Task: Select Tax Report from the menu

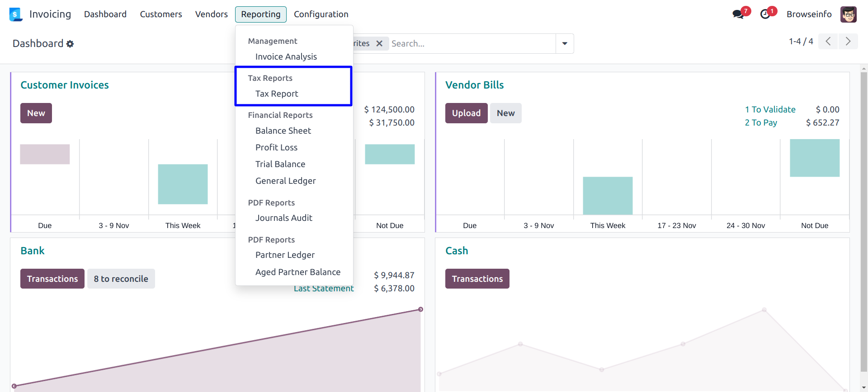Action: 277,94
